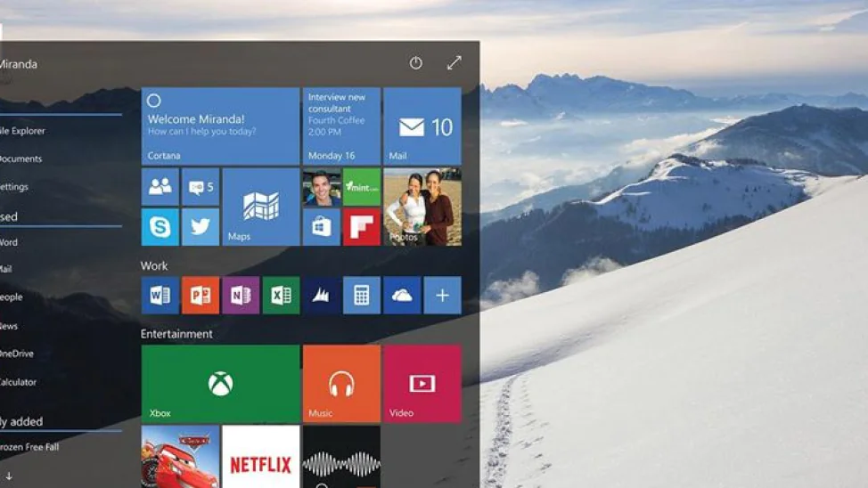Image resolution: width=868 pixels, height=488 pixels.
Task: Open Frozen Free Fall in recently added
Action: click(x=29, y=447)
